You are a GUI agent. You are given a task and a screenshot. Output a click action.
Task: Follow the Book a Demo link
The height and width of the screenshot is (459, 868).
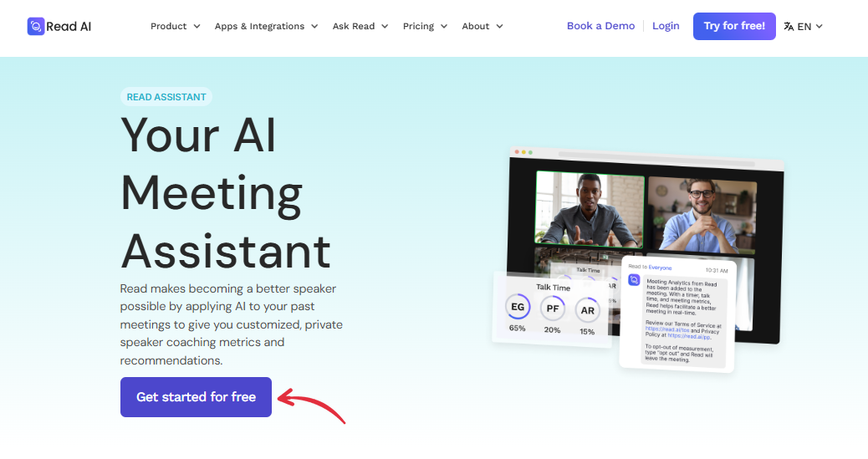click(600, 26)
